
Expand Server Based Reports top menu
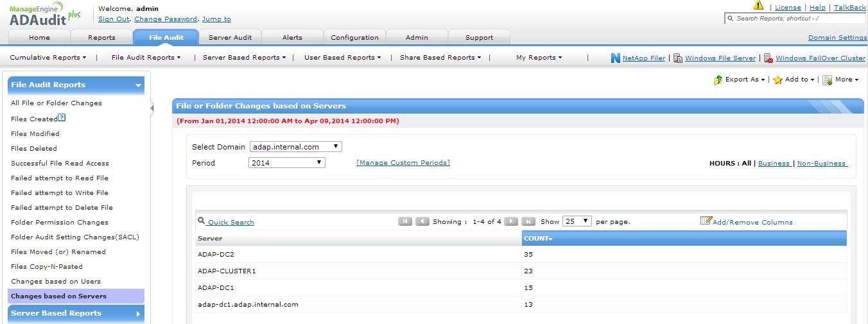tap(244, 58)
